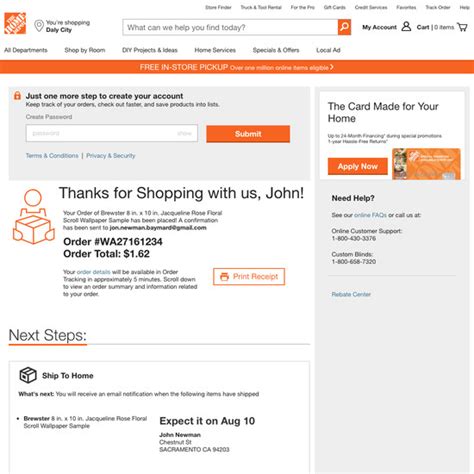Submit the new account password
This screenshot has width=474, height=474.
click(248, 134)
